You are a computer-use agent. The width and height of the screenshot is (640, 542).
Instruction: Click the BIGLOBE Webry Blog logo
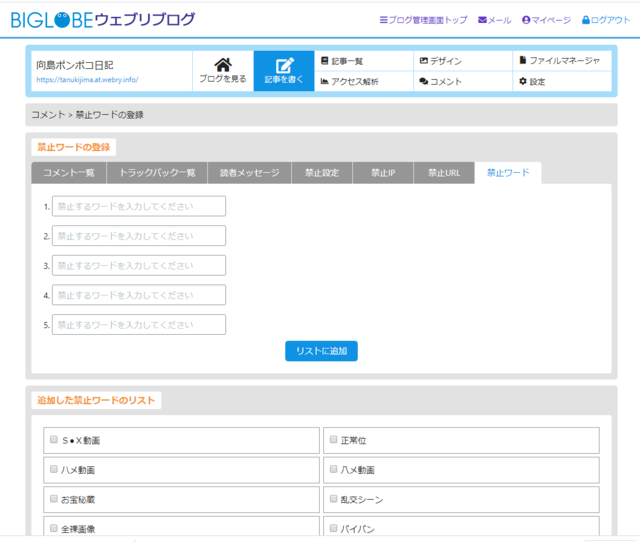(103, 20)
